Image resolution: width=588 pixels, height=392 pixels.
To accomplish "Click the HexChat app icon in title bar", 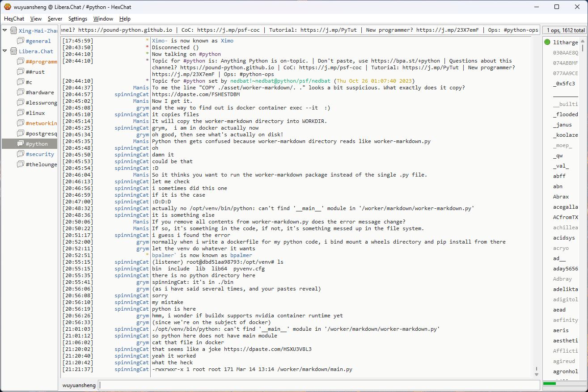I will (x=8, y=7).
